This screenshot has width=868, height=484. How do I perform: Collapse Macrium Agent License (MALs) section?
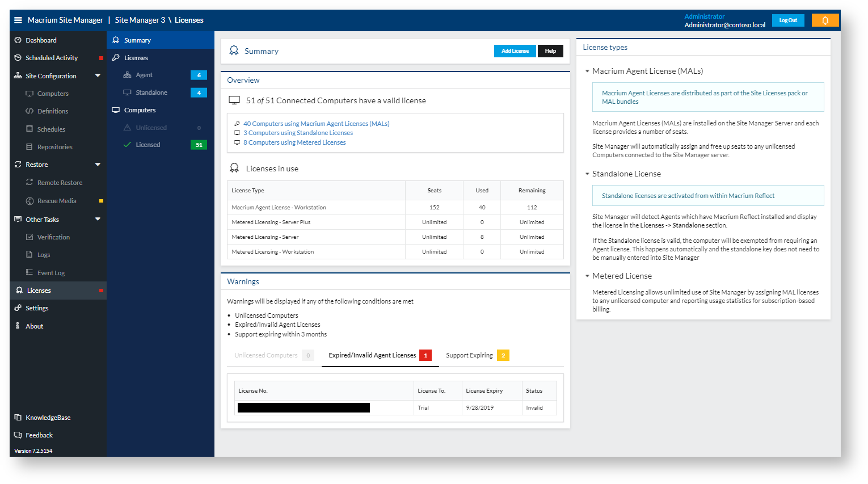coord(587,71)
